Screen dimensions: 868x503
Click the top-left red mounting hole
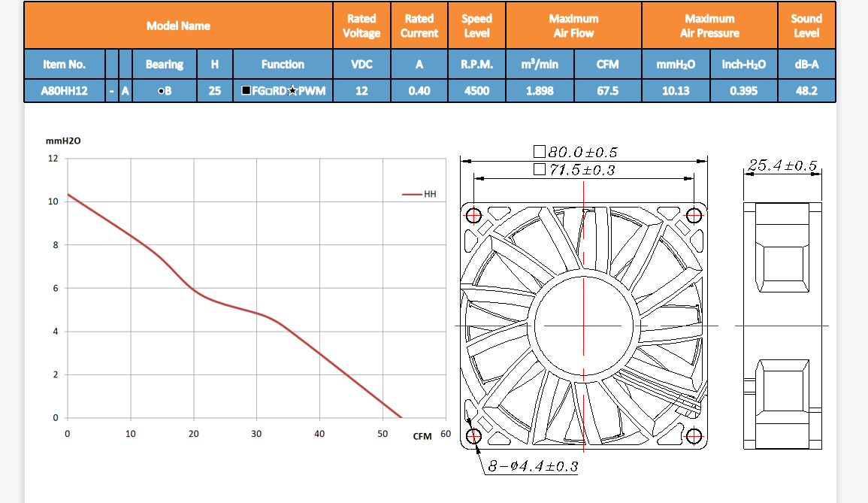coord(474,216)
